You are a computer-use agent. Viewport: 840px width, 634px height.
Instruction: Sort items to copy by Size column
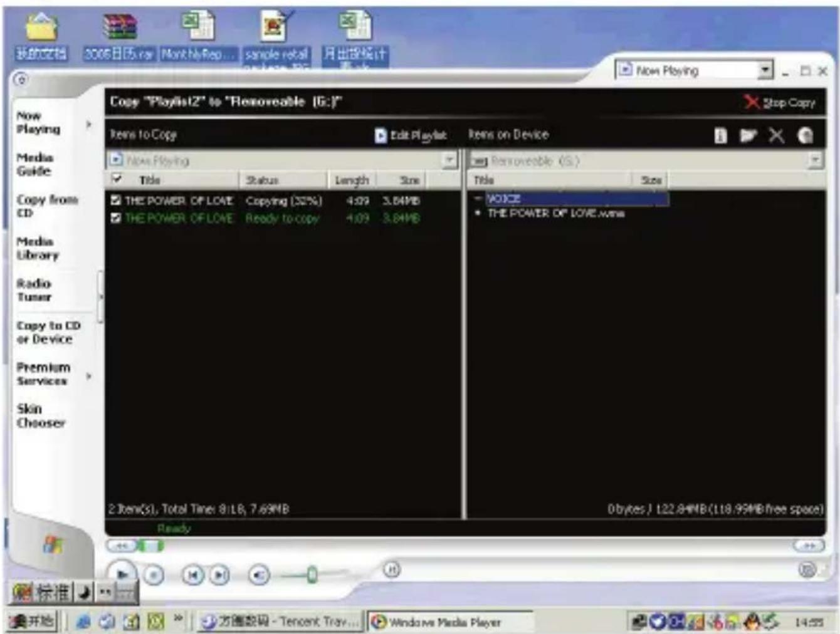click(403, 180)
